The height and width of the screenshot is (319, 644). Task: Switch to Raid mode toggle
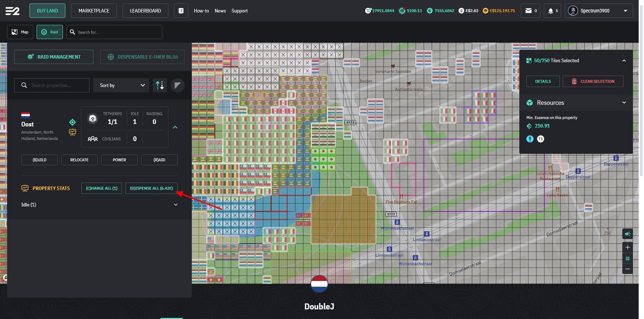click(x=50, y=32)
